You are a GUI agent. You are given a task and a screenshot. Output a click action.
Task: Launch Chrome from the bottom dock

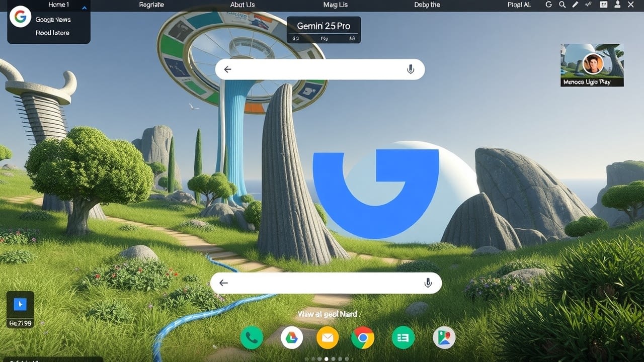363,337
